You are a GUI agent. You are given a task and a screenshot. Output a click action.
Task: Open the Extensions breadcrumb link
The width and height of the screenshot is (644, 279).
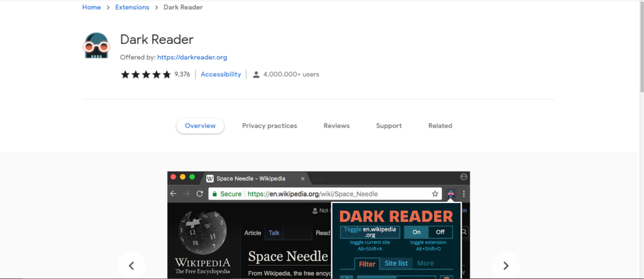click(132, 8)
